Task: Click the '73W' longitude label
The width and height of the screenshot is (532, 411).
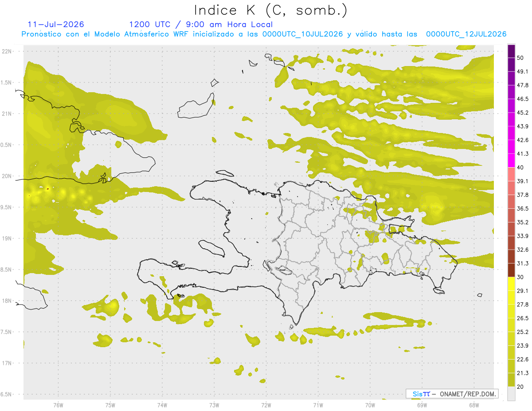Action: click(214, 405)
